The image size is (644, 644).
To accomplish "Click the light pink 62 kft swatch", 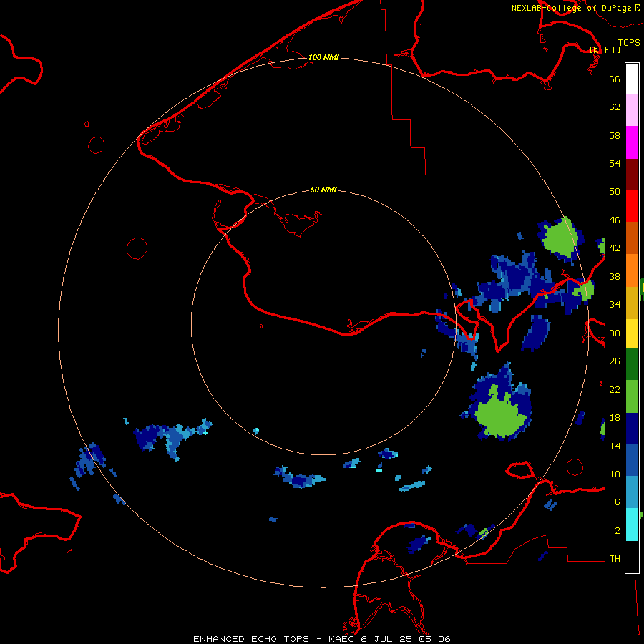I will (x=632, y=110).
